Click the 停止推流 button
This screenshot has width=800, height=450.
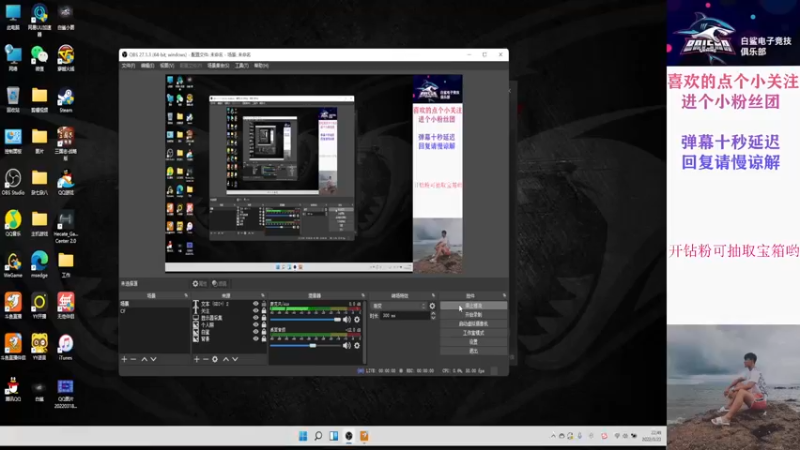point(473,306)
